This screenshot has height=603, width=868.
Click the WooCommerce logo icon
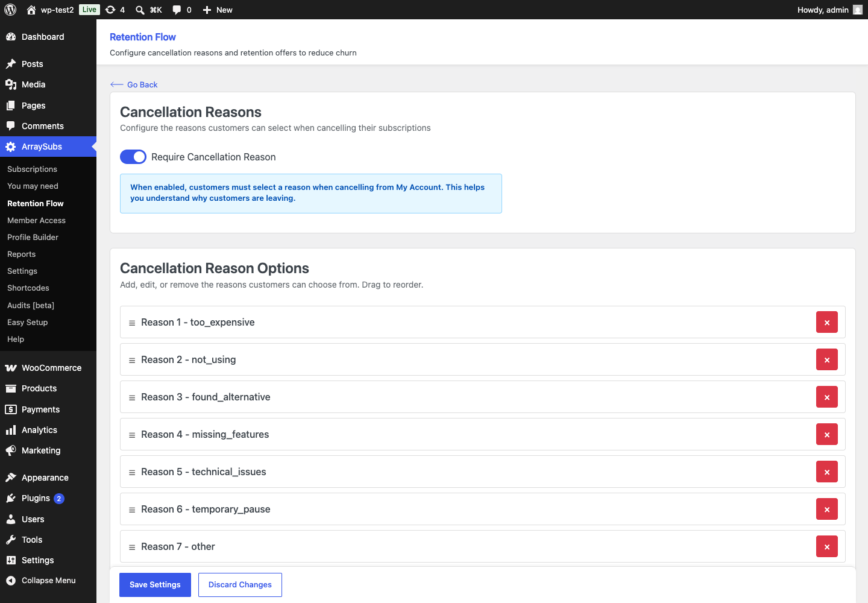click(11, 368)
